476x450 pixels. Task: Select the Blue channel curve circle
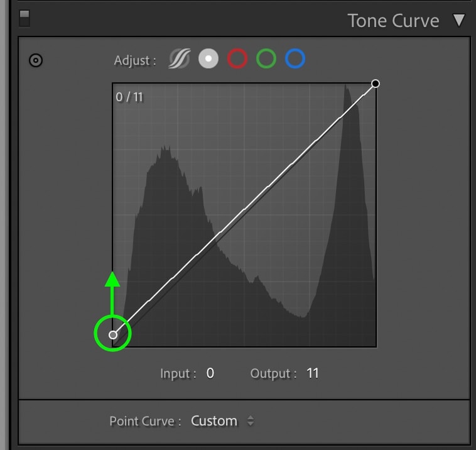click(295, 58)
